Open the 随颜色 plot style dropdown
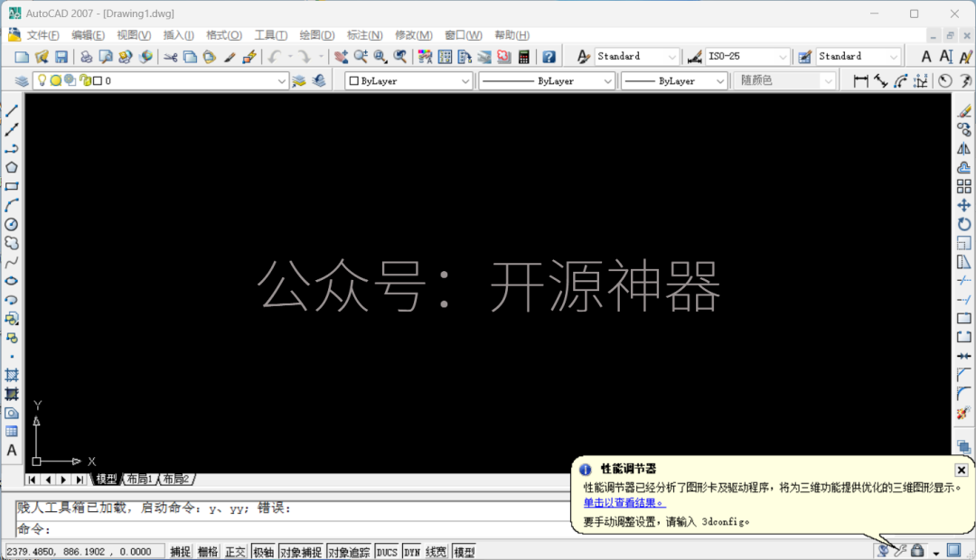Viewport: 976px width, 560px height. [x=828, y=81]
